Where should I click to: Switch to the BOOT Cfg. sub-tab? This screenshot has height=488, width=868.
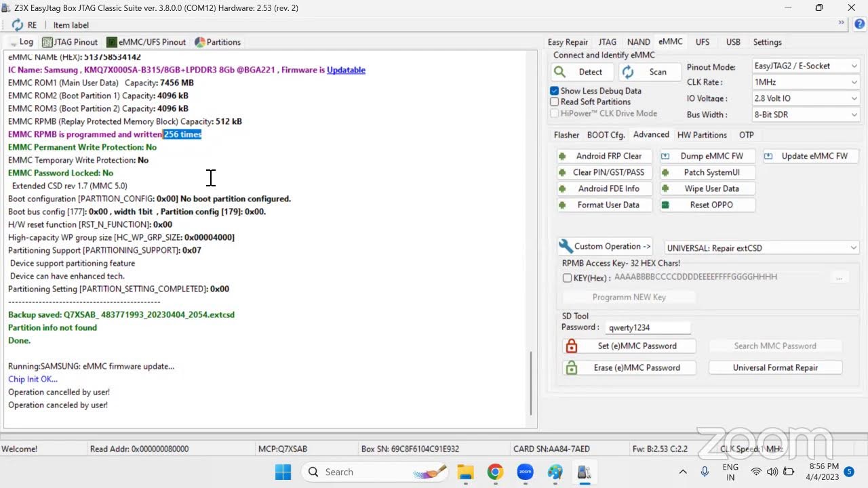coord(606,135)
